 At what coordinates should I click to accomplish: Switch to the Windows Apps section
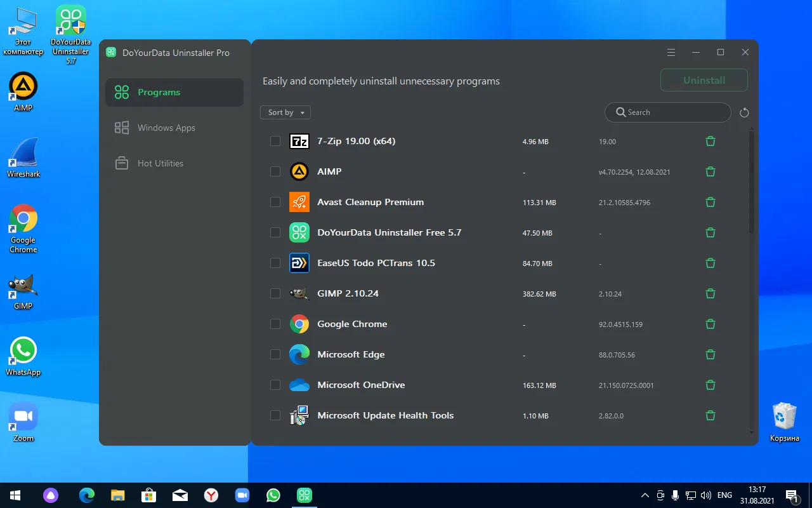pos(166,128)
